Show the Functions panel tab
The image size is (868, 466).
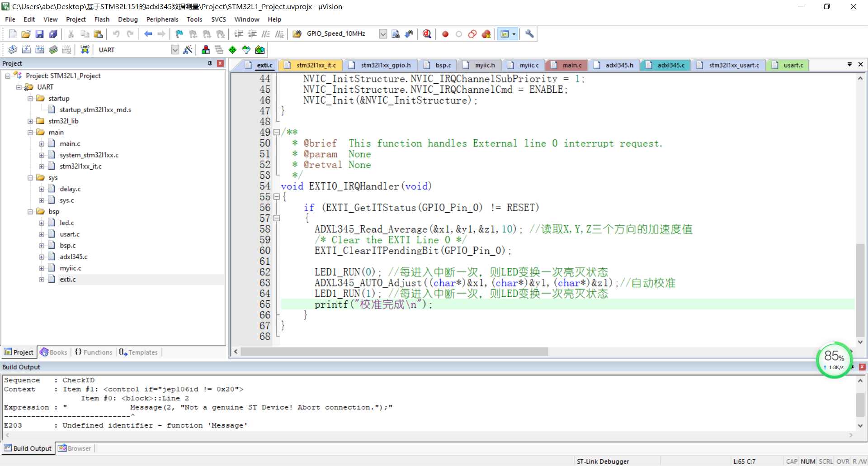(x=94, y=352)
